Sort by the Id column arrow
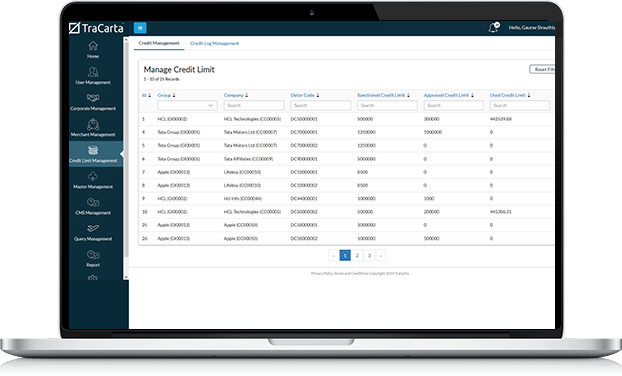This screenshot has width=622, height=376. [x=150, y=95]
